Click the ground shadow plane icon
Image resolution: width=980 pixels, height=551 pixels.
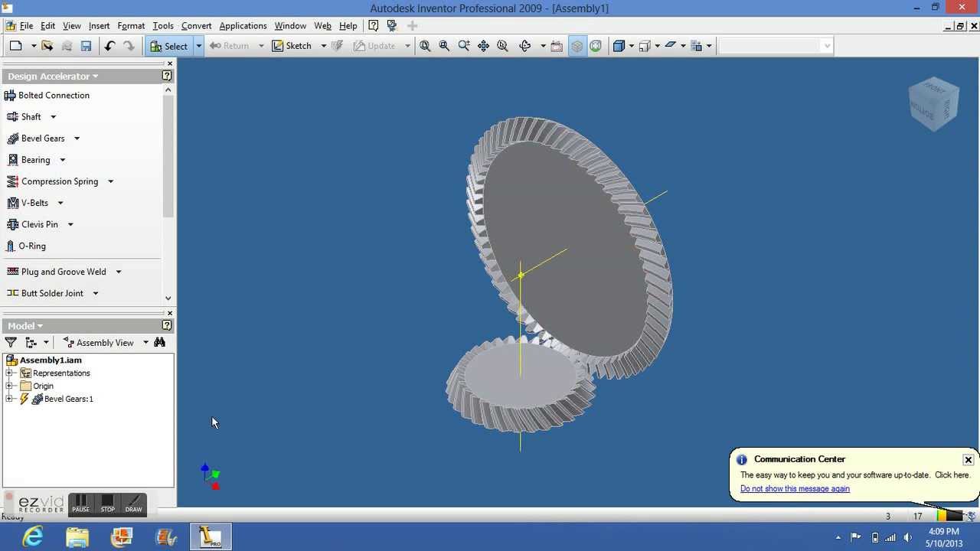(670, 46)
